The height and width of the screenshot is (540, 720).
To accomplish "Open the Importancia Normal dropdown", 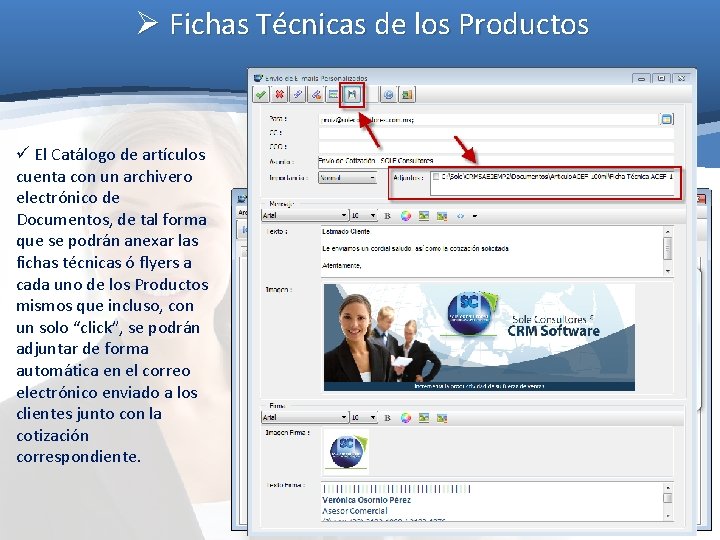I will tap(348, 178).
